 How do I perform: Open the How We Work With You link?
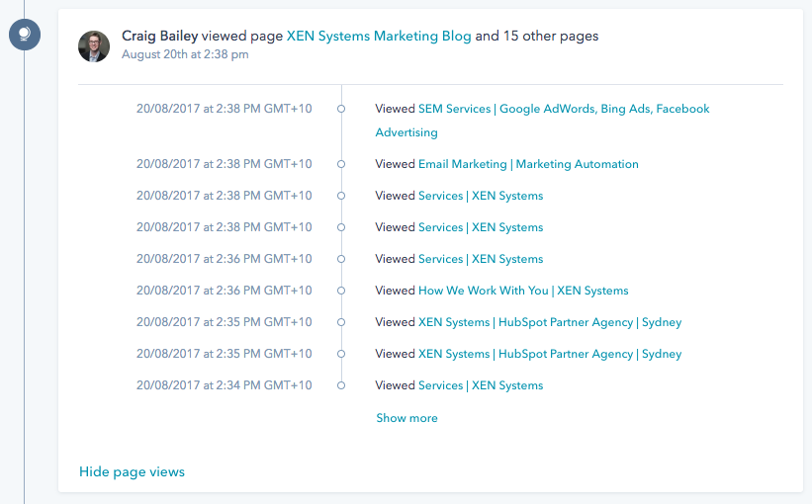point(523,291)
